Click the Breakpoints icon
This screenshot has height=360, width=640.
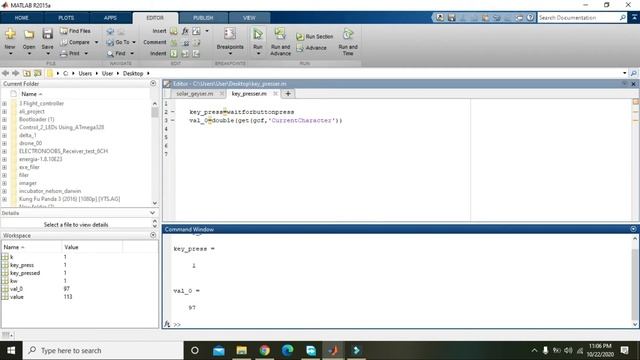click(x=230, y=34)
